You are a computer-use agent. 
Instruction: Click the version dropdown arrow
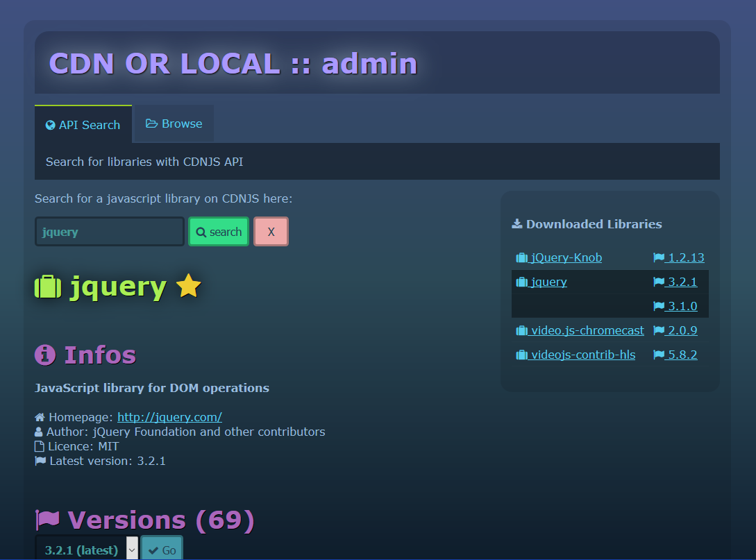click(x=132, y=550)
